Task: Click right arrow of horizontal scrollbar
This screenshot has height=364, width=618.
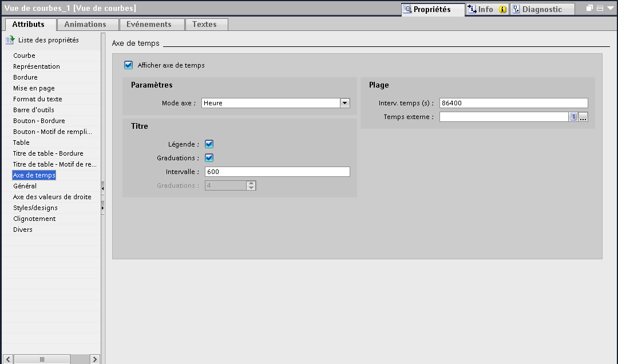Action: [x=94, y=359]
